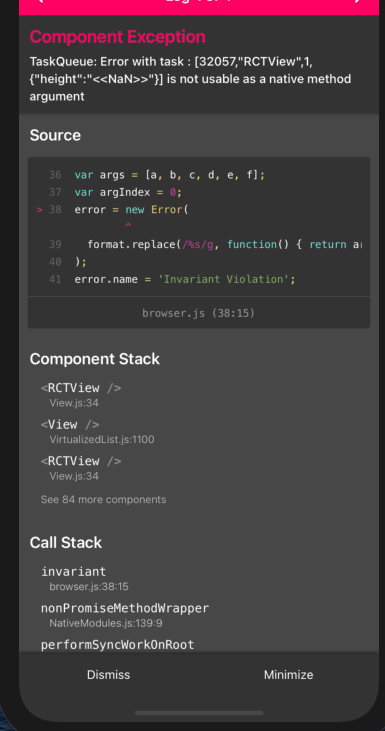Viewport: 385px width, 731px height.
Task: Open performSyncWorkOnRoot call stack frame
Action: click(117, 645)
